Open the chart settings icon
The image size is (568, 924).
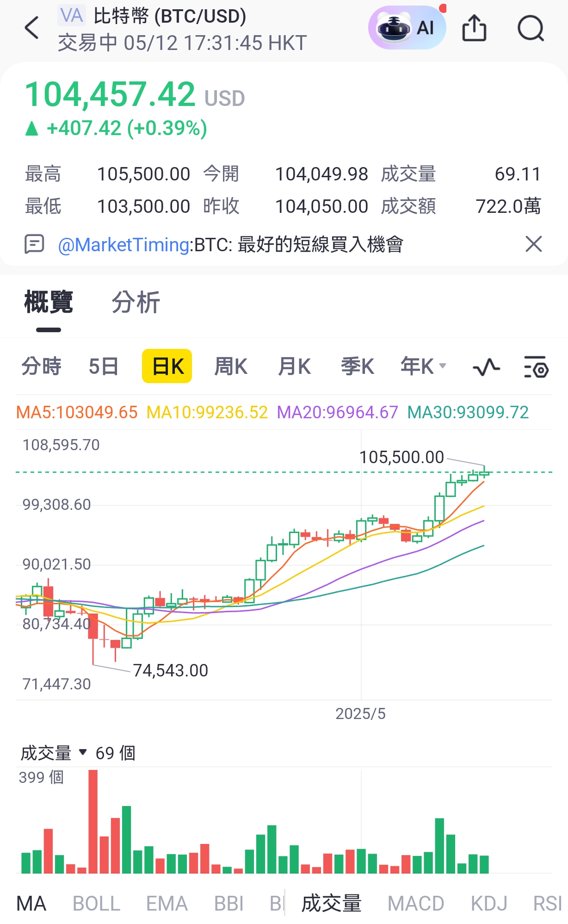[x=536, y=367]
